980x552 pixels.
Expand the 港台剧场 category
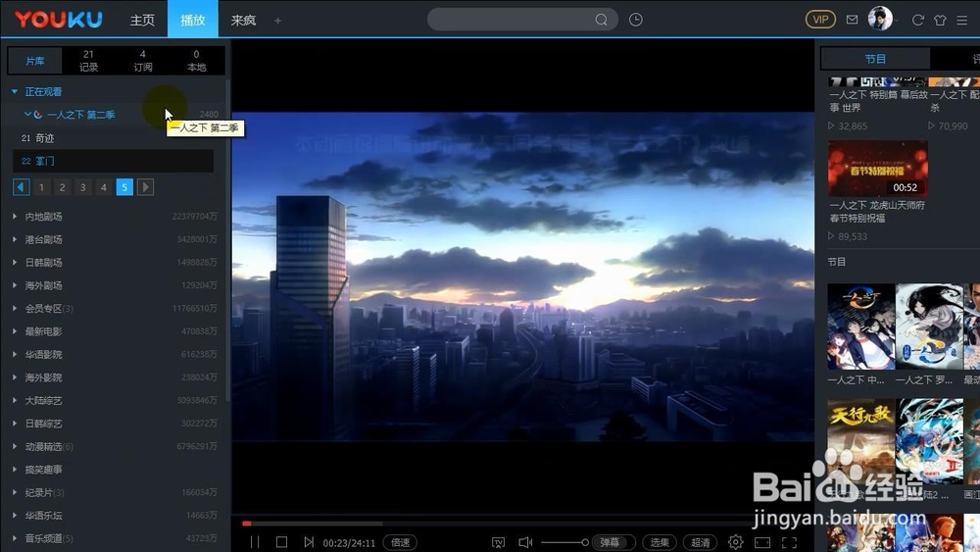(14, 239)
